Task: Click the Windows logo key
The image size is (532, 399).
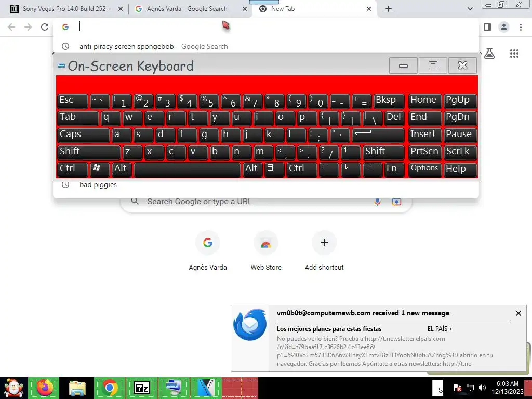Action: [x=99, y=170]
